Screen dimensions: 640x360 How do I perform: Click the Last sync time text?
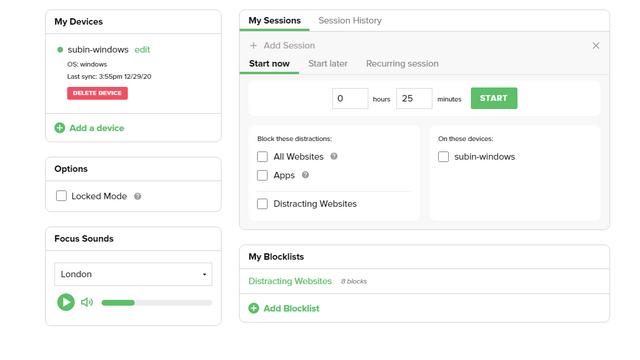click(109, 76)
